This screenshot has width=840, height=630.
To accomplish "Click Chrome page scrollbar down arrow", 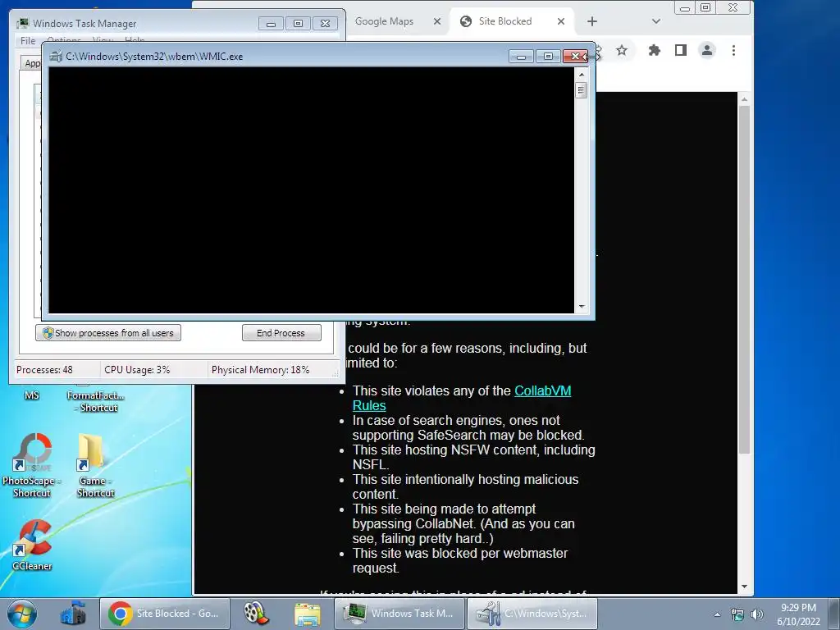I will coord(744,587).
